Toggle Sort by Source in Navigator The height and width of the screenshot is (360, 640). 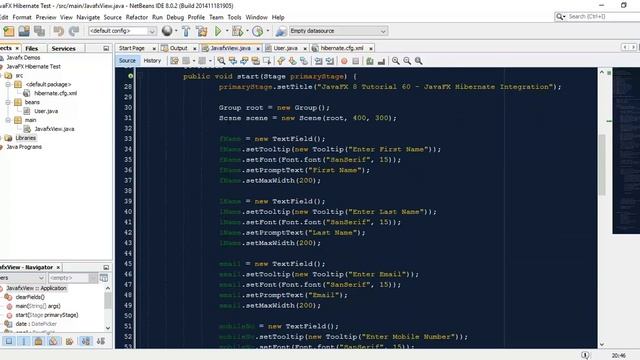coord(101,341)
